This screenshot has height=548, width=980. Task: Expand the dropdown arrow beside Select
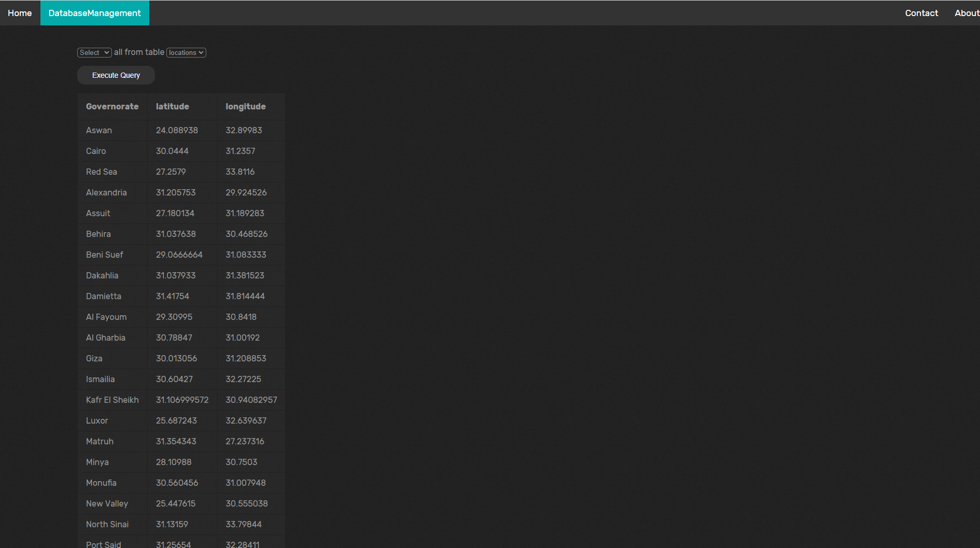[x=107, y=52]
